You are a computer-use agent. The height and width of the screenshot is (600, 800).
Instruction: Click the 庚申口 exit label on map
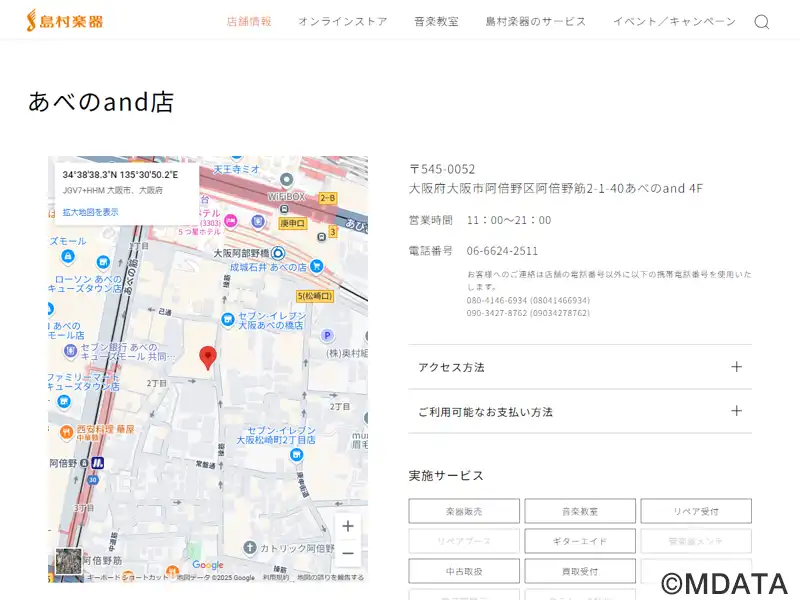click(292, 223)
